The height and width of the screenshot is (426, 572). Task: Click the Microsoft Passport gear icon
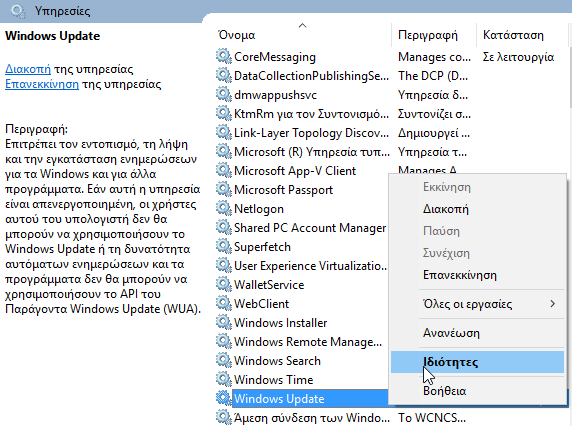tap(224, 189)
